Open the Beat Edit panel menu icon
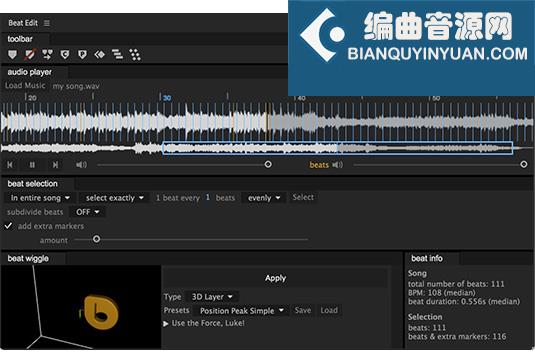Screen dimensions: 535x363 click(x=47, y=23)
